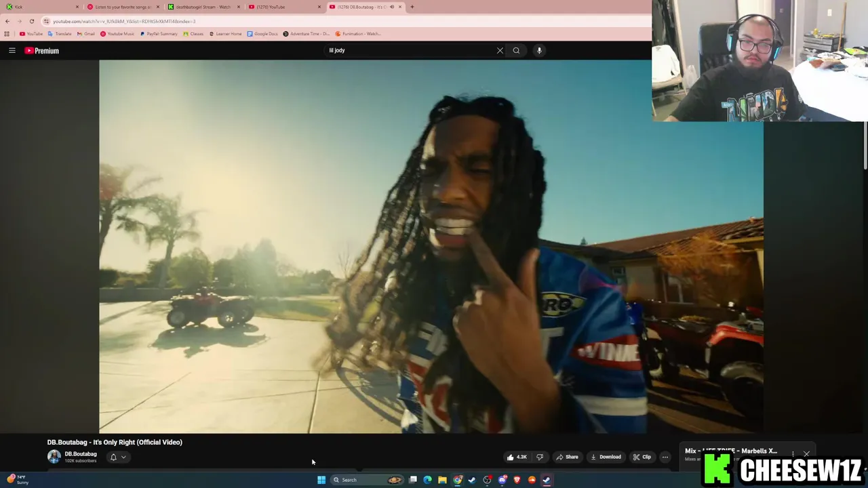Like the video showing 4.3K likes

(x=517, y=457)
